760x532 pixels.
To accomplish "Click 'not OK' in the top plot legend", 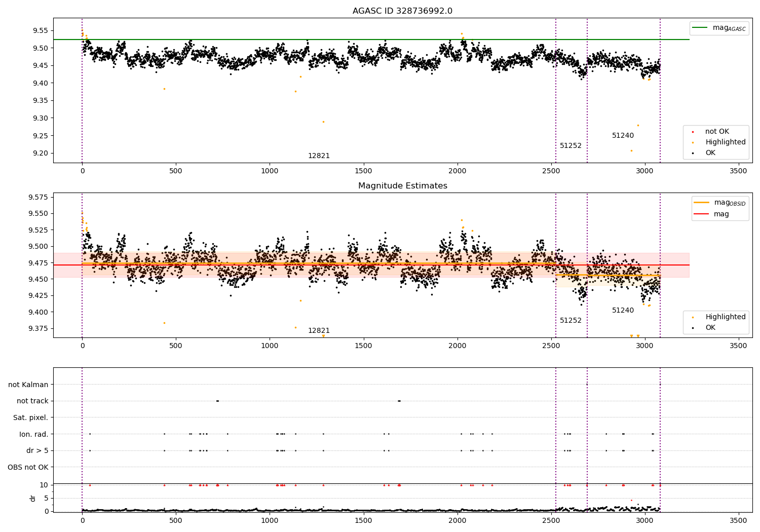I will point(716,132).
